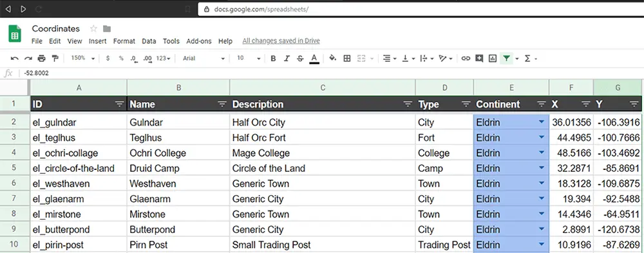This screenshot has height=253, width=644.
Task: Open the Add-ons menu
Action: click(x=199, y=41)
